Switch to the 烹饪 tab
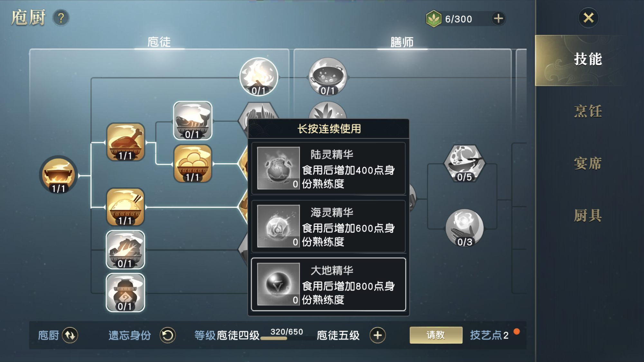 [x=588, y=111]
